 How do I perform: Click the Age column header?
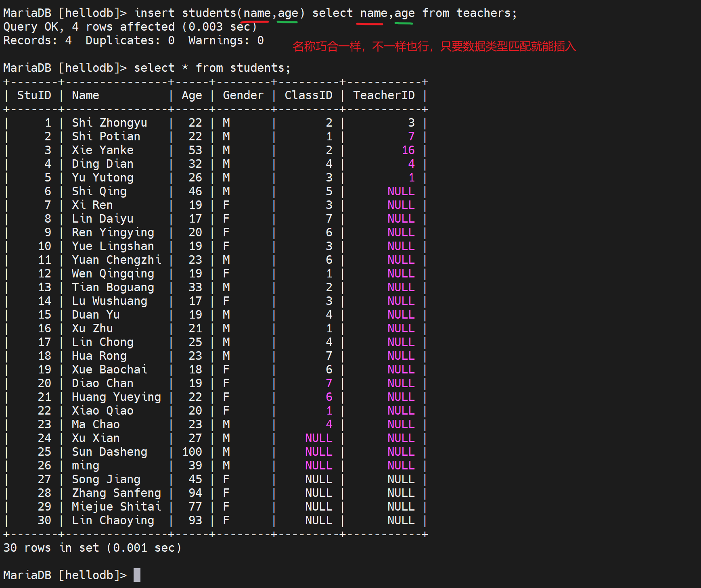[x=192, y=95]
